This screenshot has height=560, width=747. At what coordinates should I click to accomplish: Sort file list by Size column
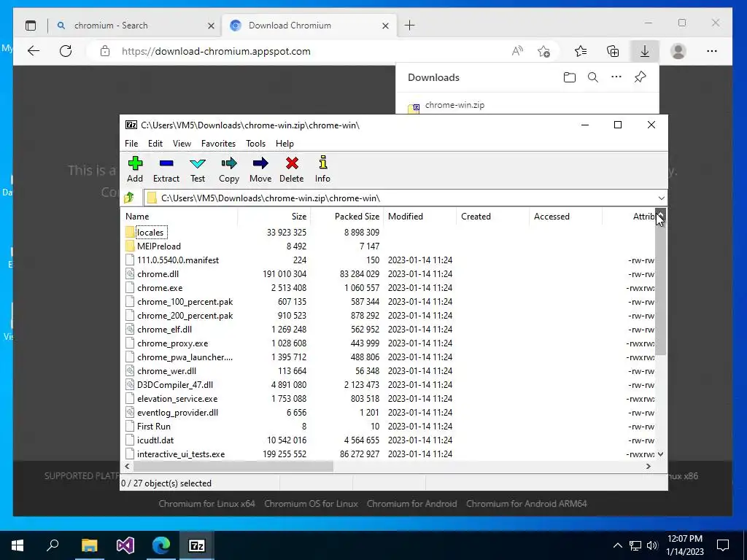(x=274, y=216)
